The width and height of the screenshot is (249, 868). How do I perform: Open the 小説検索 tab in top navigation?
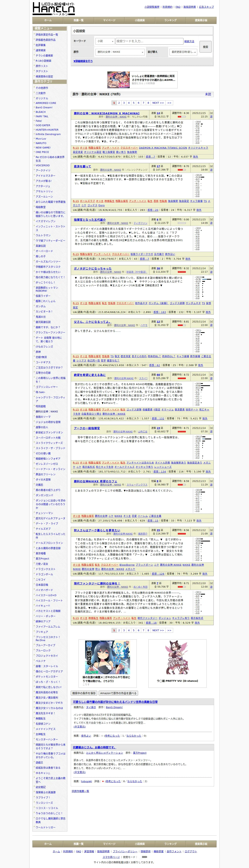click(x=140, y=20)
